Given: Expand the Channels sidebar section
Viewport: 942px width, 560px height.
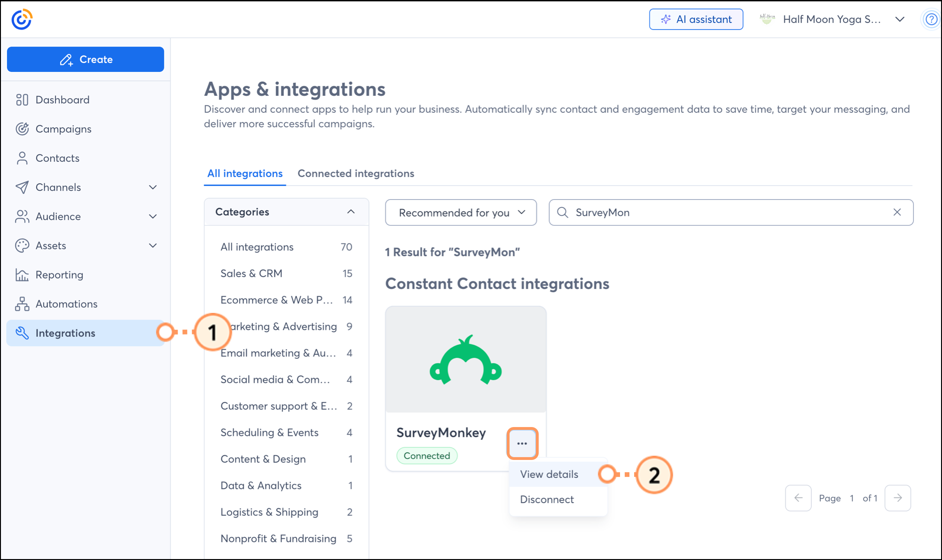Looking at the screenshot, I should pos(153,187).
